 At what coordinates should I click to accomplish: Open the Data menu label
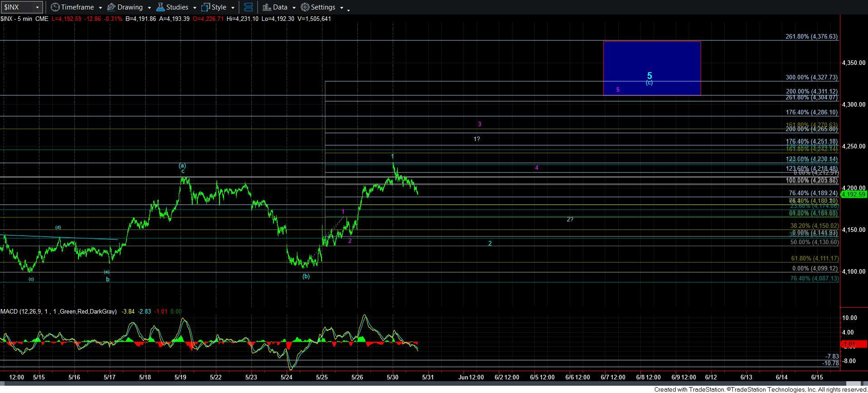(x=280, y=7)
